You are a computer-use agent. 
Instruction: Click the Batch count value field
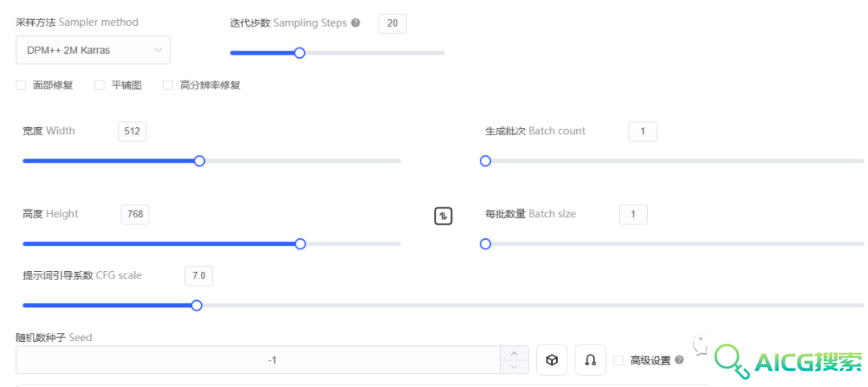[643, 131]
